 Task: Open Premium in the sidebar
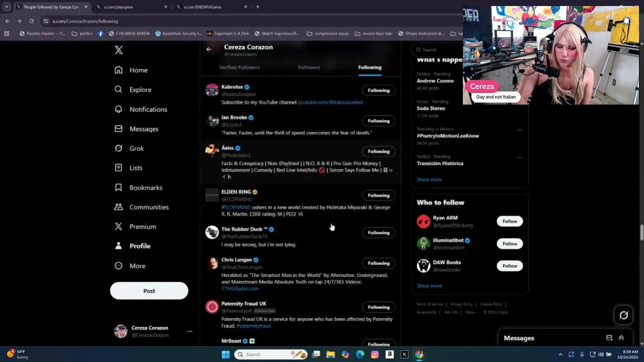(135, 226)
